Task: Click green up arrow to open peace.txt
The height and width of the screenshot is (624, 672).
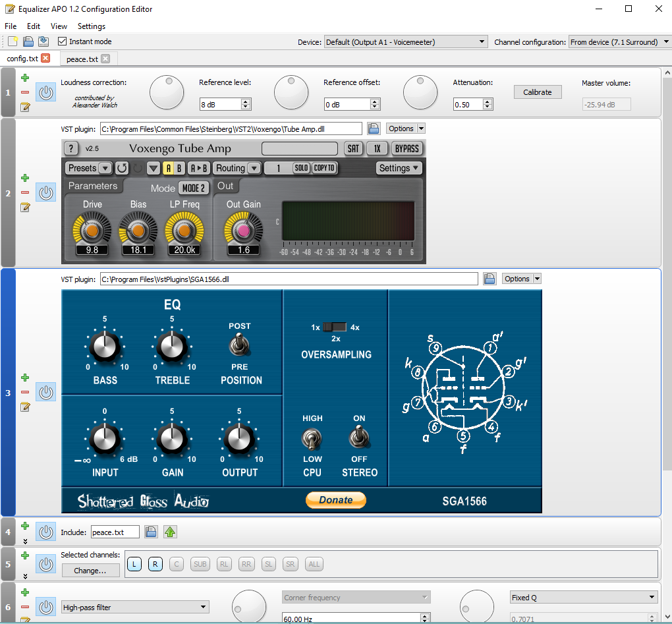Action: tap(170, 532)
